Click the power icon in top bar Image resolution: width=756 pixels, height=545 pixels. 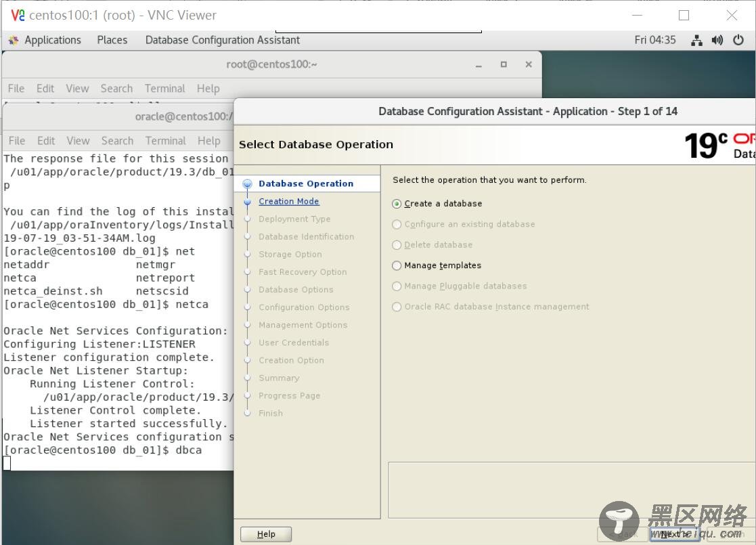click(738, 40)
